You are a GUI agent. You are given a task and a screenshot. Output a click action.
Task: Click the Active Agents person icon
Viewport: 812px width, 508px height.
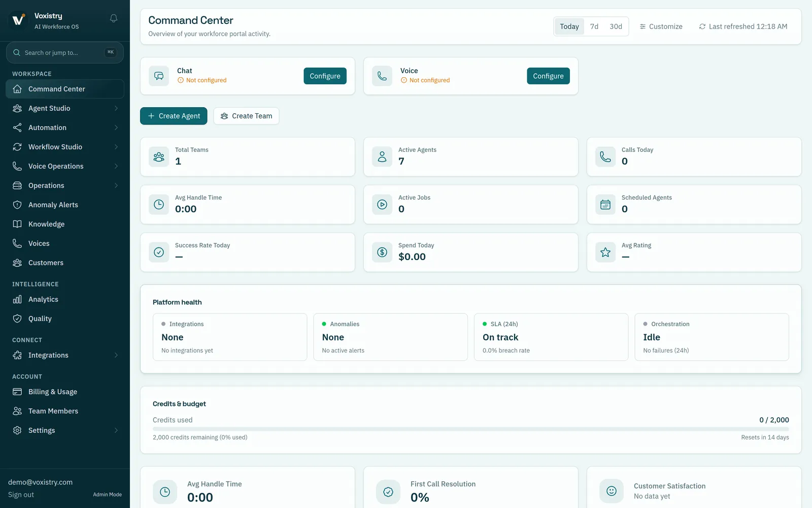click(382, 157)
